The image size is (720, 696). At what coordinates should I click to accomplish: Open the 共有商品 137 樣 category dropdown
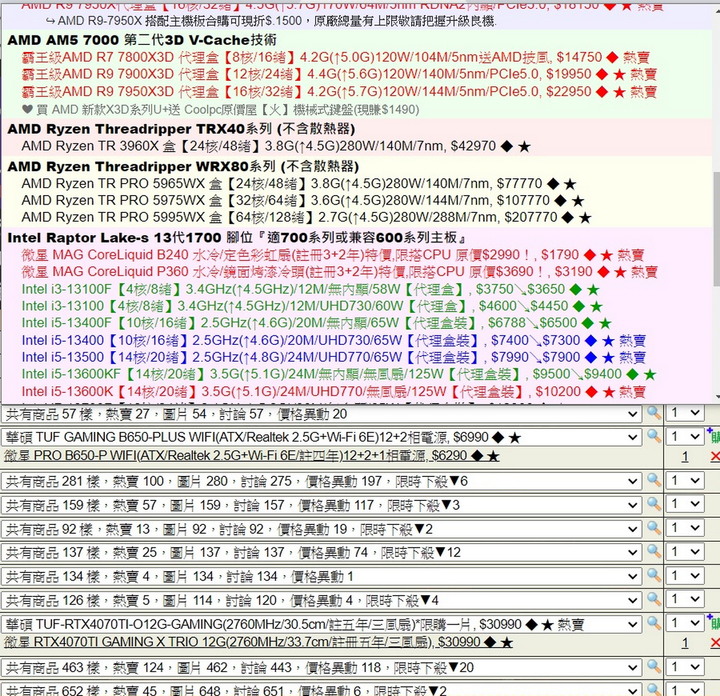pos(321,552)
